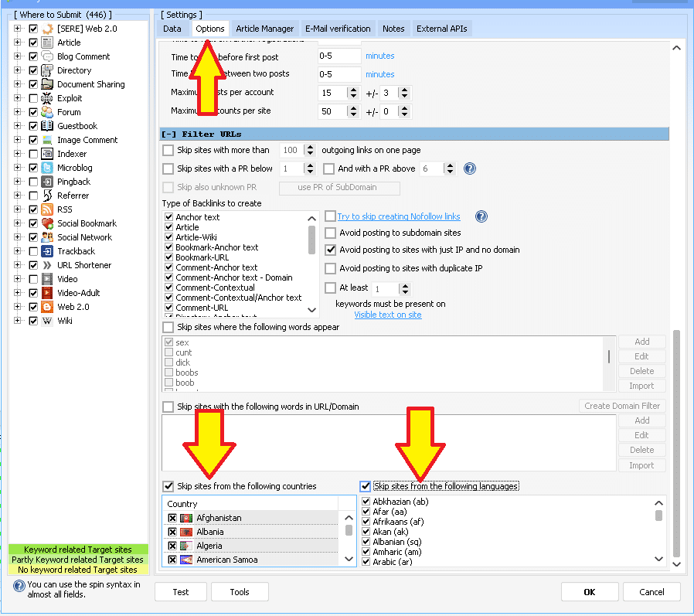Viewport: 694px width, 616px height.
Task: Enable Skip sites with more outgoing links
Action: (168, 151)
